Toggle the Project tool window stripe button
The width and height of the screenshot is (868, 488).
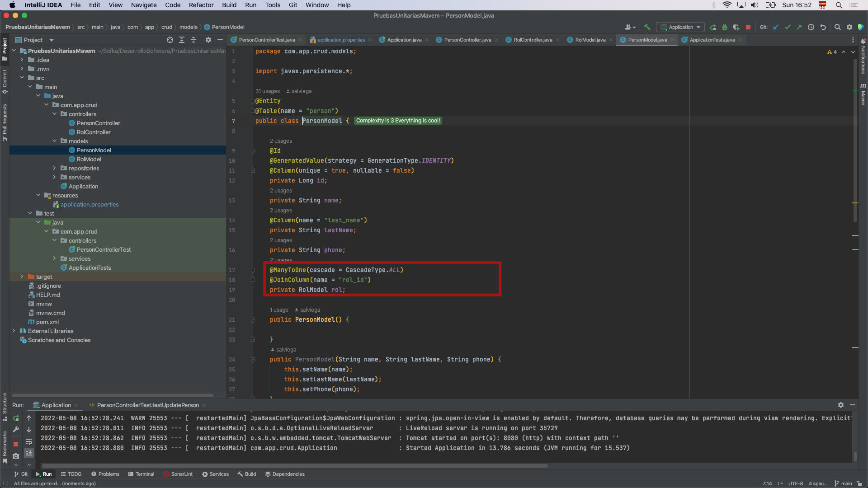5,47
